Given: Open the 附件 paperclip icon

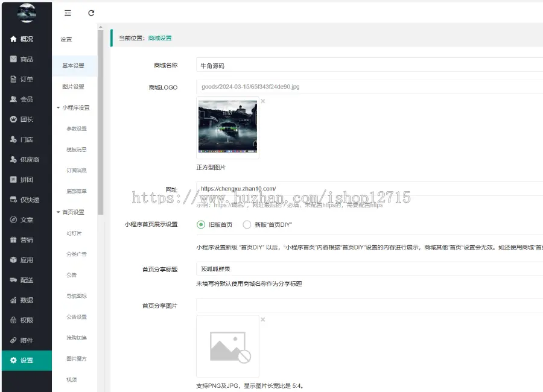Looking at the screenshot, I should pos(13,340).
